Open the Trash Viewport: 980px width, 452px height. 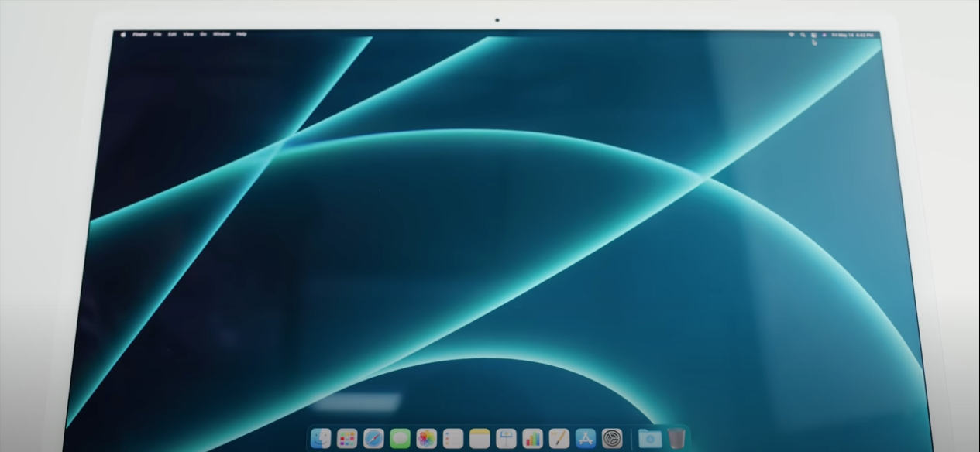click(x=676, y=439)
